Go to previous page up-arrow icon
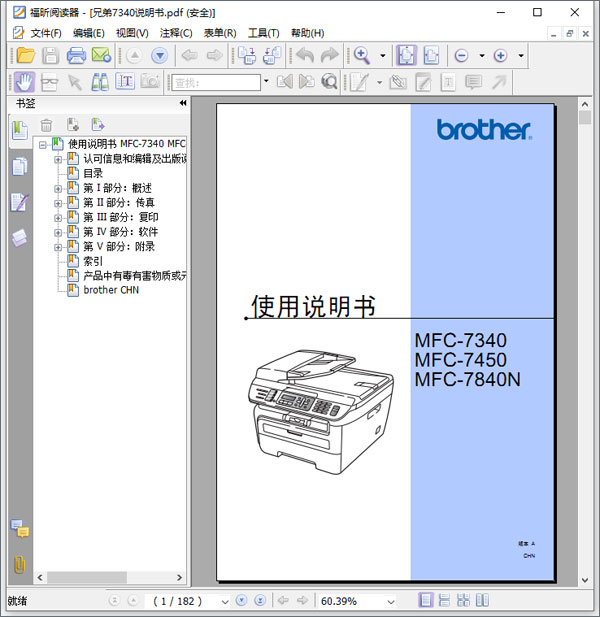The width and height of the screenshot is (600, 617). point(135,56)
